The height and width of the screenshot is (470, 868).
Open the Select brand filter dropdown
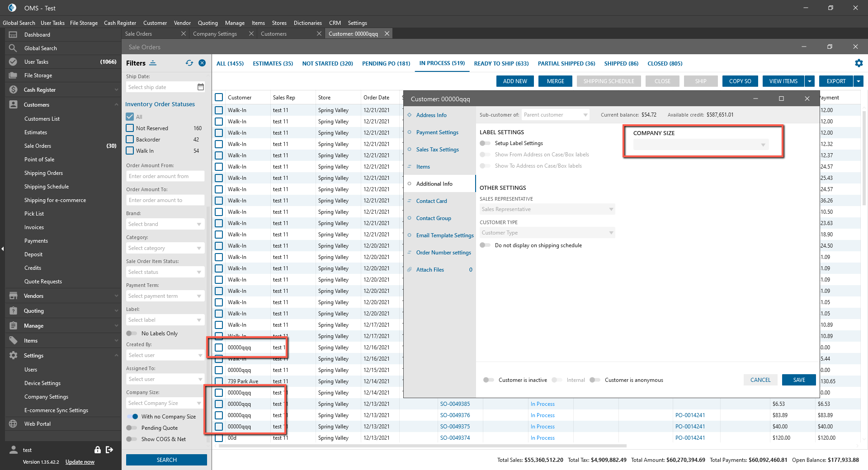(x=165, y=224)
